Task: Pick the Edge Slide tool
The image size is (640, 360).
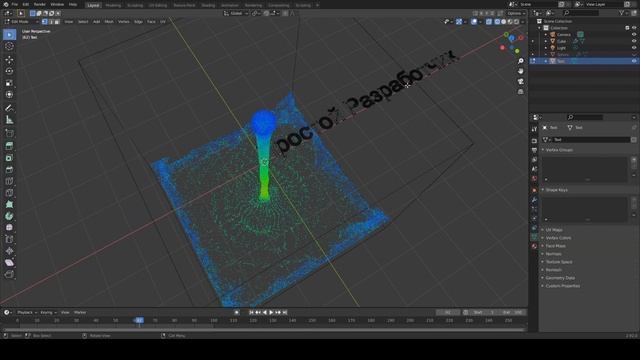Action: pyautogui.click(x=9, y=240)
